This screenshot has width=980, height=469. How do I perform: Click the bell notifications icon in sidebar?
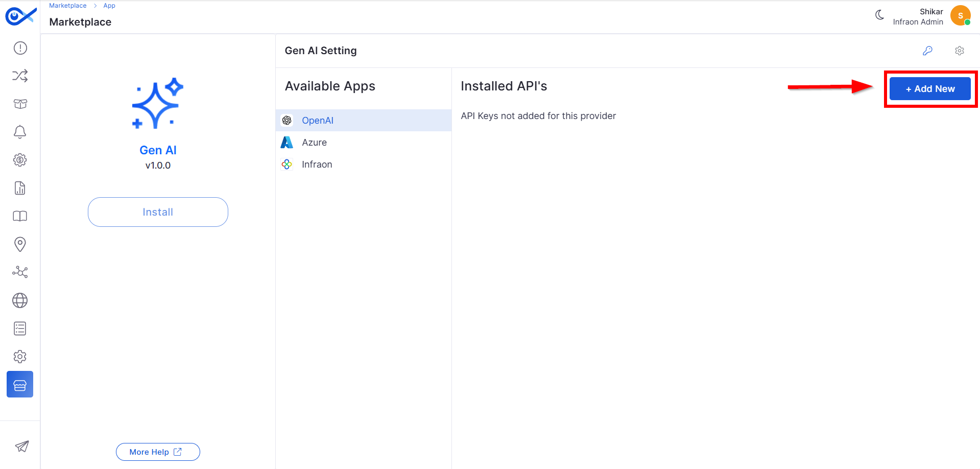click(20, 132)
